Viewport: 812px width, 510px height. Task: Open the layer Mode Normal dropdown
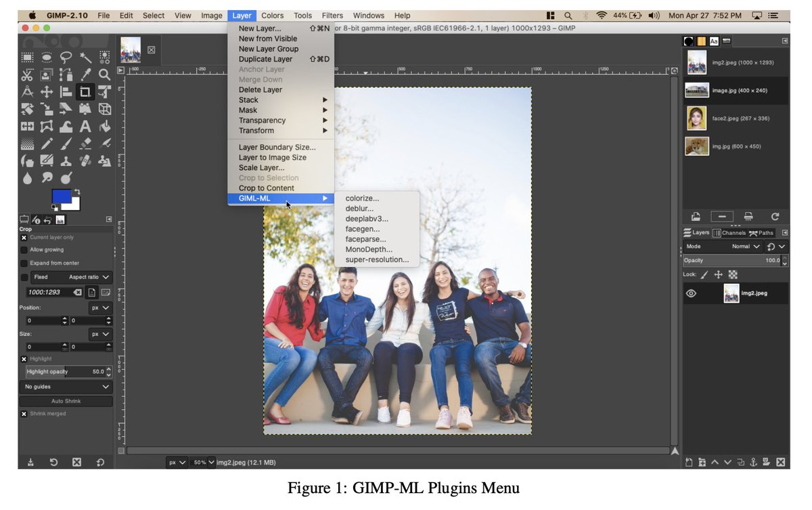[x=723, y=247]
